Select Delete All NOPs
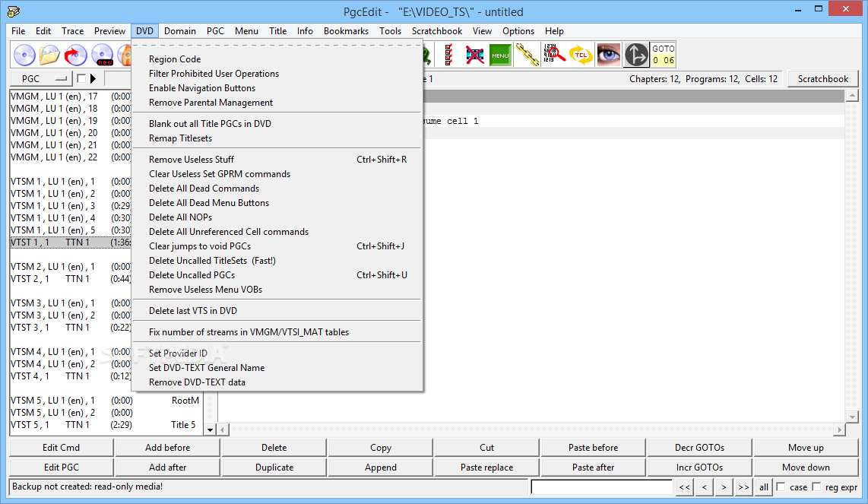This screenshot has width=868, height=504. 277,217
